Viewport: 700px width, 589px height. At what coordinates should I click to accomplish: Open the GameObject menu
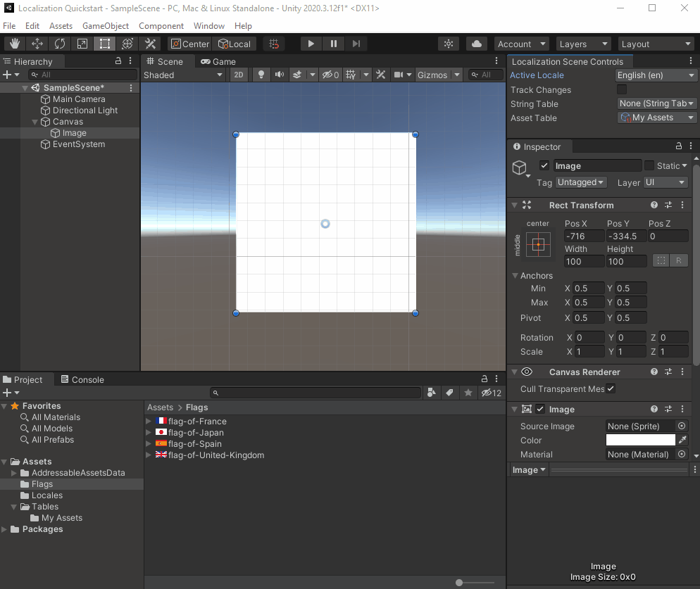[x=106, y=26]
